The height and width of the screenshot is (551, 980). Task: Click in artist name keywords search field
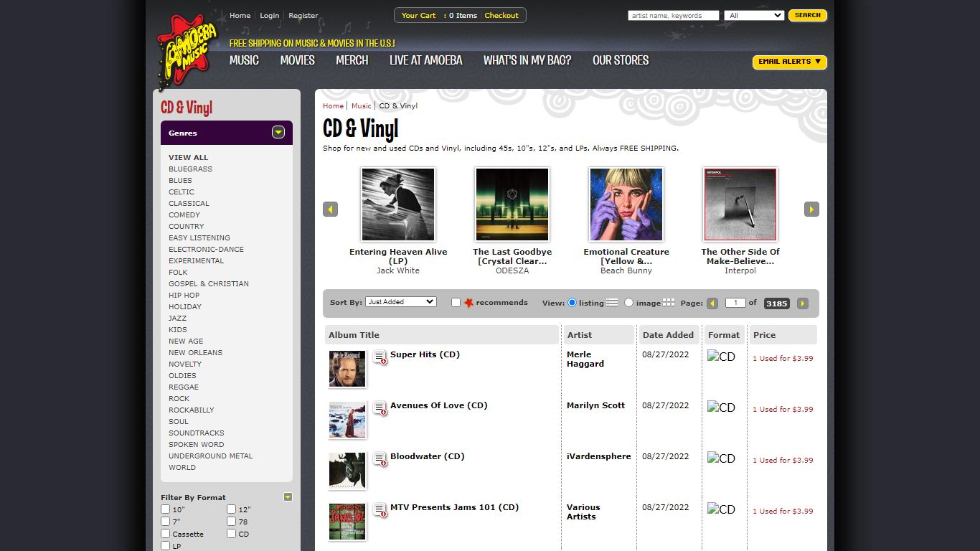(674, 15)
